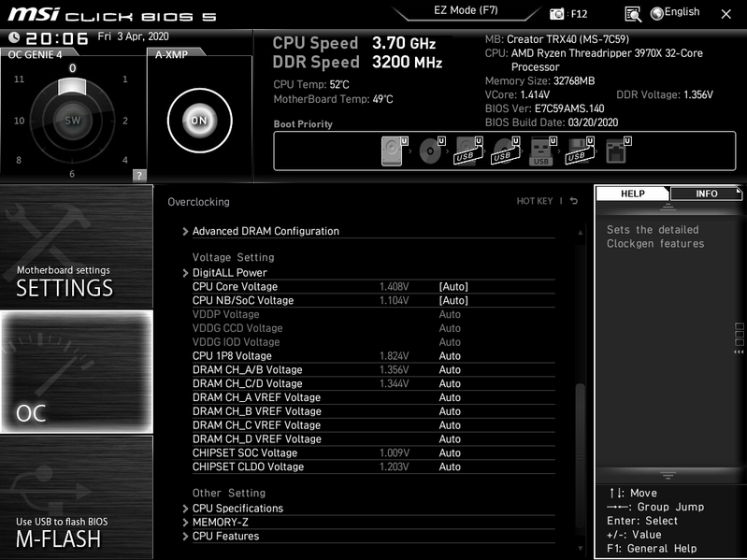Viewport: 747px width, 560px height.
Task: Open the M-FLASH BIOS flashing section
Action: point(77,497)
